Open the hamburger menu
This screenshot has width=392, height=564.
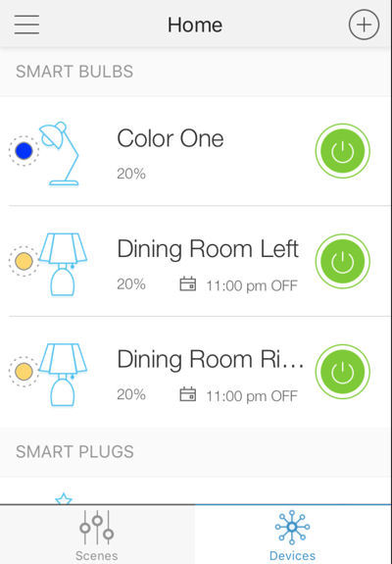26,25
